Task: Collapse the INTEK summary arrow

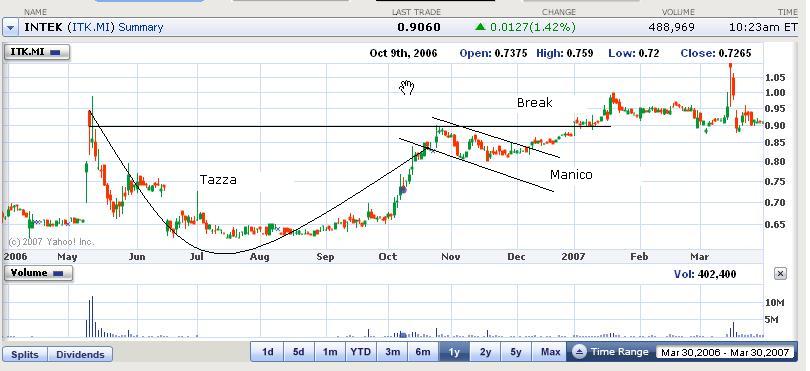Action: [10, 27]
